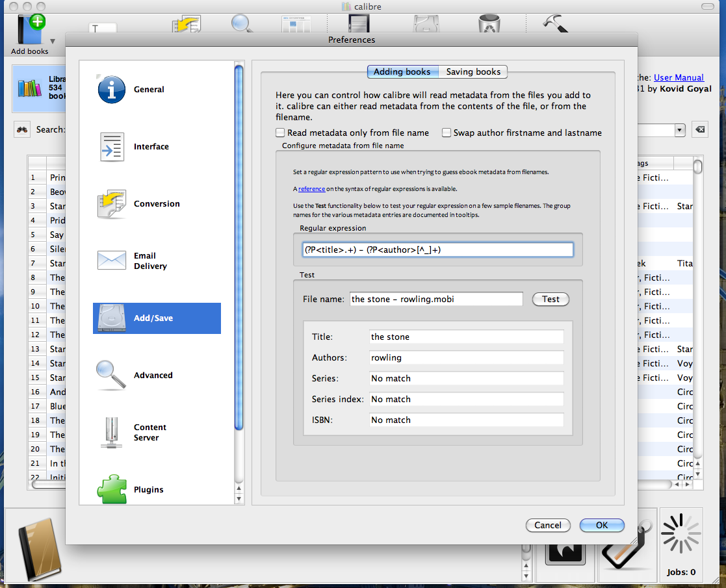Click the Test button
The width and height of the screenshot is (726, 588).
click(551, 299)
